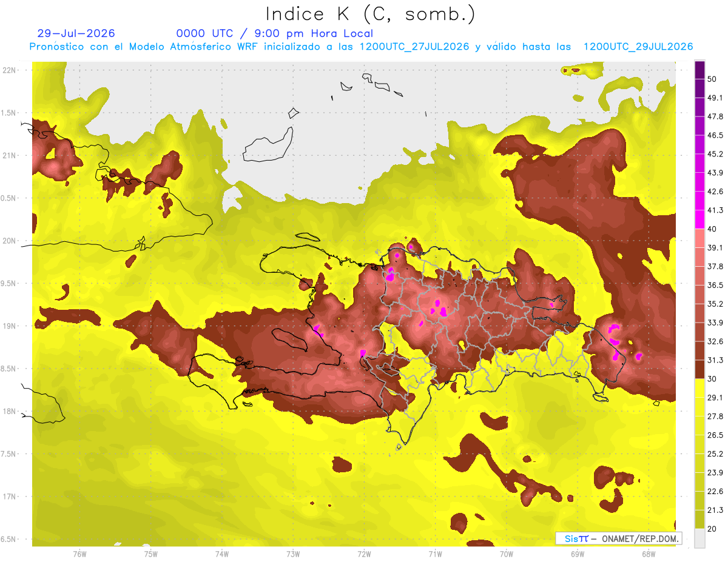Image resolution: width=728 pixels, height=562 pixels.
Task: Click the legend value '43.9'
Action: [715, 173]
